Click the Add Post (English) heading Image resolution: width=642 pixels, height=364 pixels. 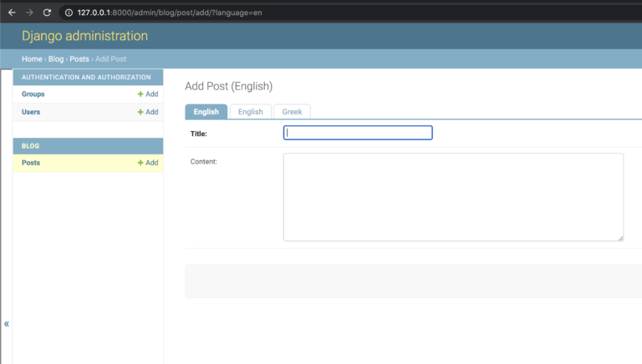tap(228, 86)
